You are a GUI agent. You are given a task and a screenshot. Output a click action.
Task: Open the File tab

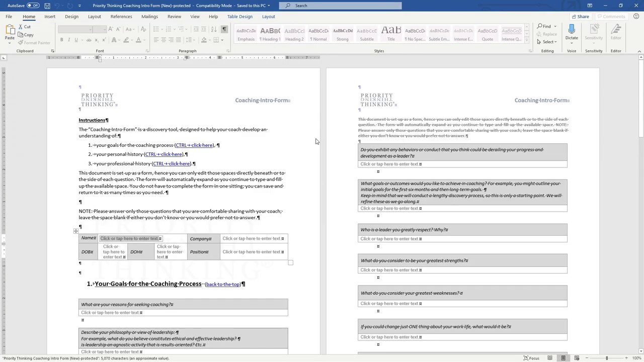pyautogui.click(x=9, y=17)
